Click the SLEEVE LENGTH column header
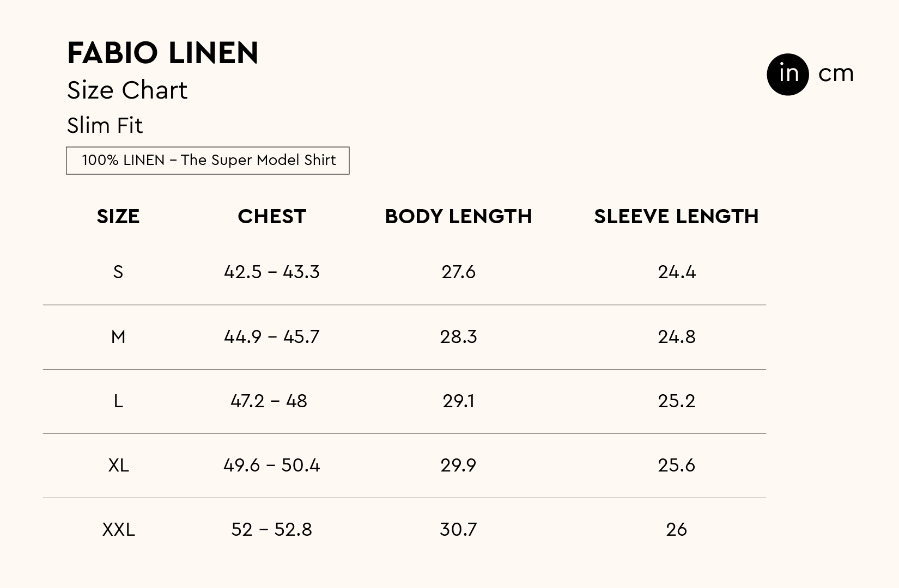 (676, 217)
